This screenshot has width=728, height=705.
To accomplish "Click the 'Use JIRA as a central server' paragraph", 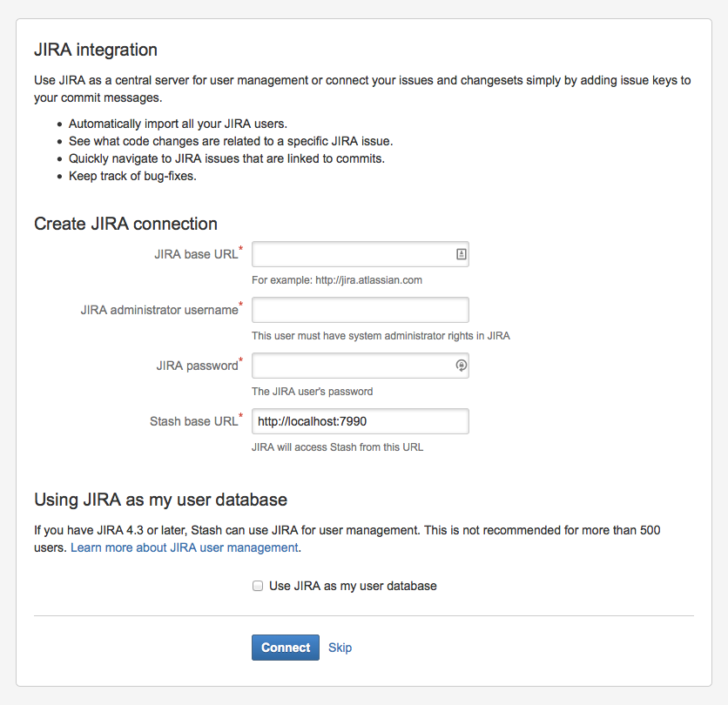I will (362, 89).
